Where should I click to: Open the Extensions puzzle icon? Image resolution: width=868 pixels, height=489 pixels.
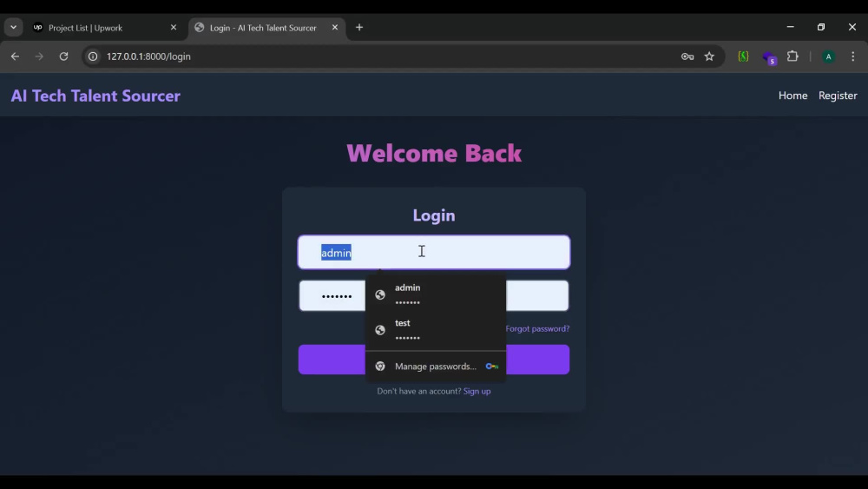point(792,56)
